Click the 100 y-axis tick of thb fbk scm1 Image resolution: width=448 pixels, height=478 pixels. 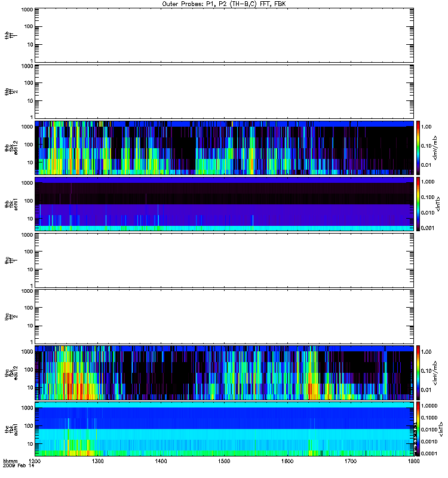[x=29, y=201]
